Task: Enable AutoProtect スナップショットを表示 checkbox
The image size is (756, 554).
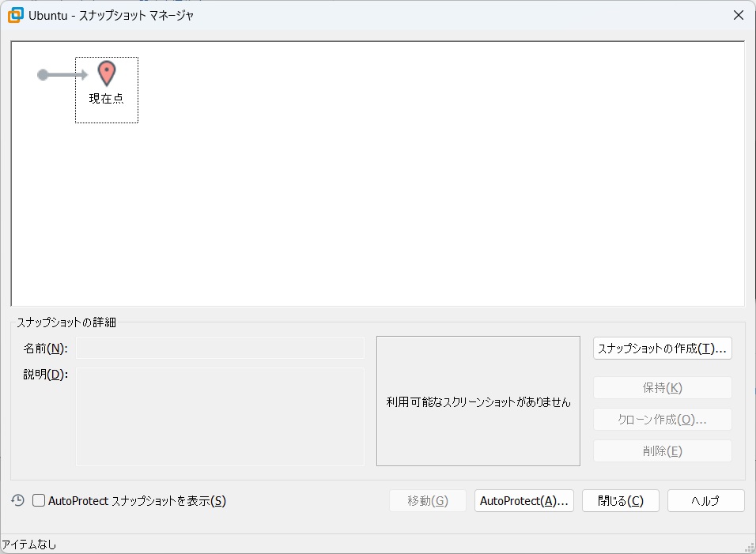Action: [x=39, y=500]
